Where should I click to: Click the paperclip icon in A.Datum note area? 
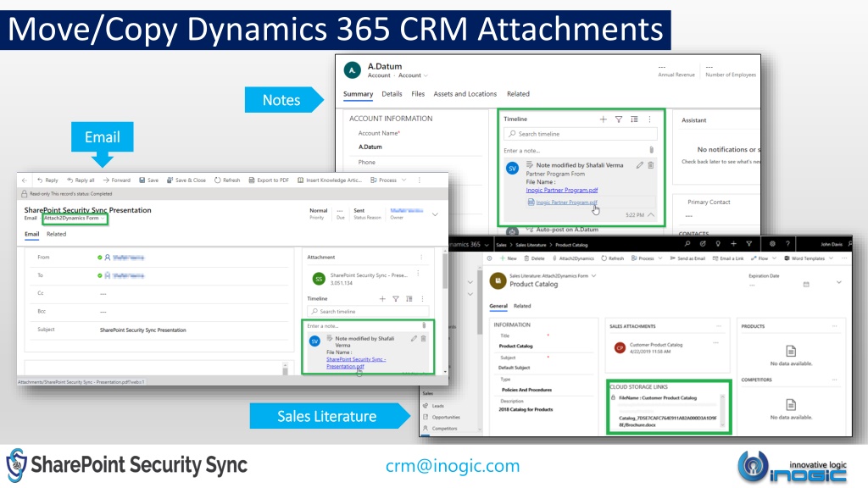652,150
